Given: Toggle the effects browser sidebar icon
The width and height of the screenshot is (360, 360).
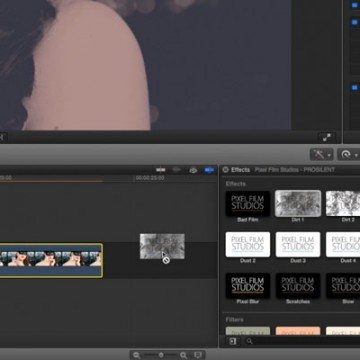Looking at the screenshot, I should pos(233,341).
